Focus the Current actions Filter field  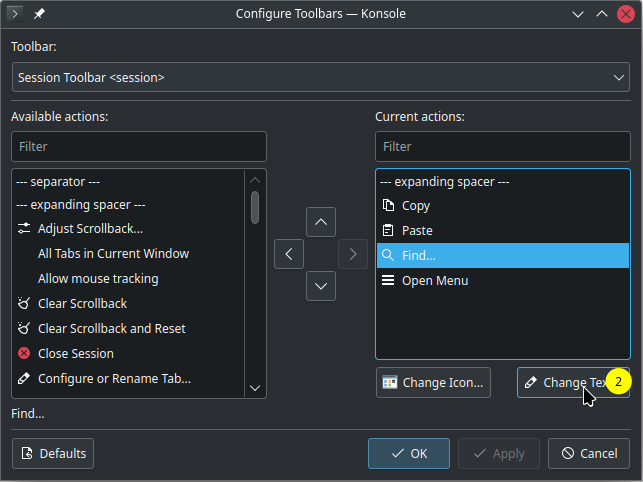[x=503, y=146]
